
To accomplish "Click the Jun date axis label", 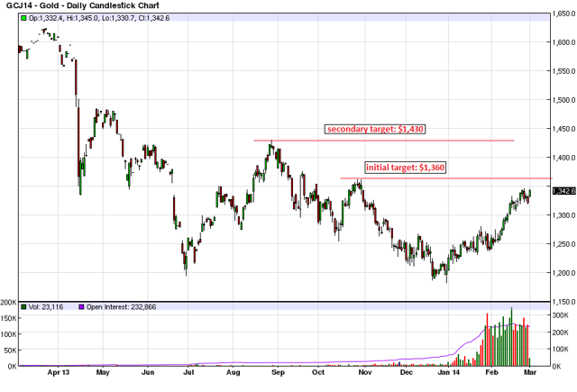I will pyautogui.click(x=148, y=372).
